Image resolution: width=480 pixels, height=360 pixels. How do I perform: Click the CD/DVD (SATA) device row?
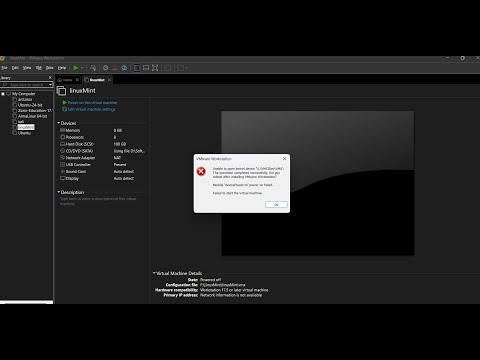[102, 151]
